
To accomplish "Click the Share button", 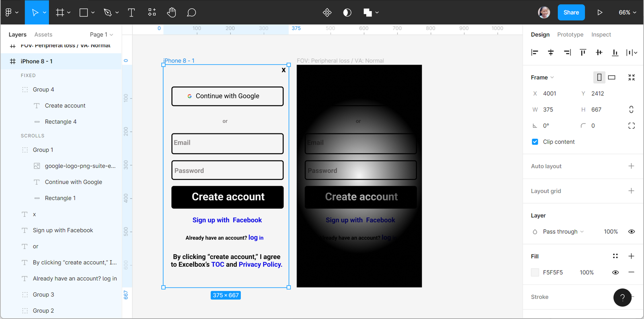I will click(x=571, y=12).
